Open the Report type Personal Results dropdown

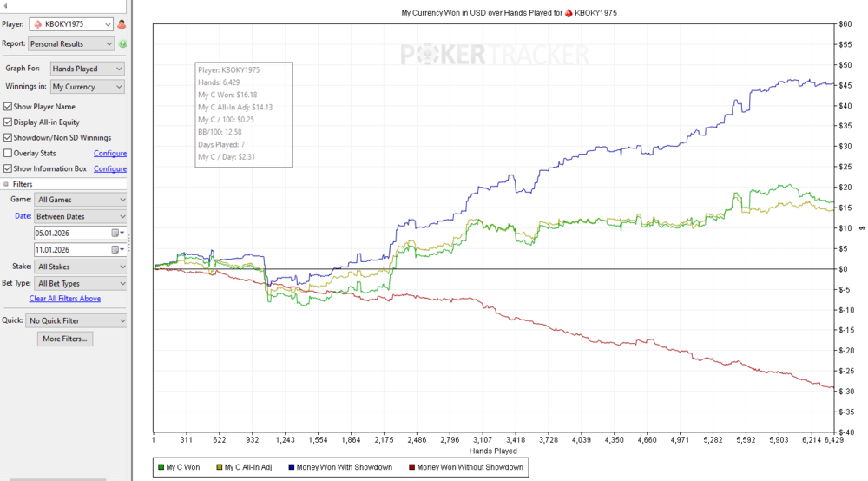click(x=71, y=43)
